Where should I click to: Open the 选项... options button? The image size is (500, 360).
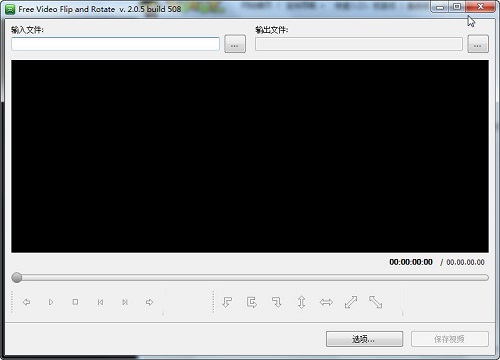click(x=364, y=339)
